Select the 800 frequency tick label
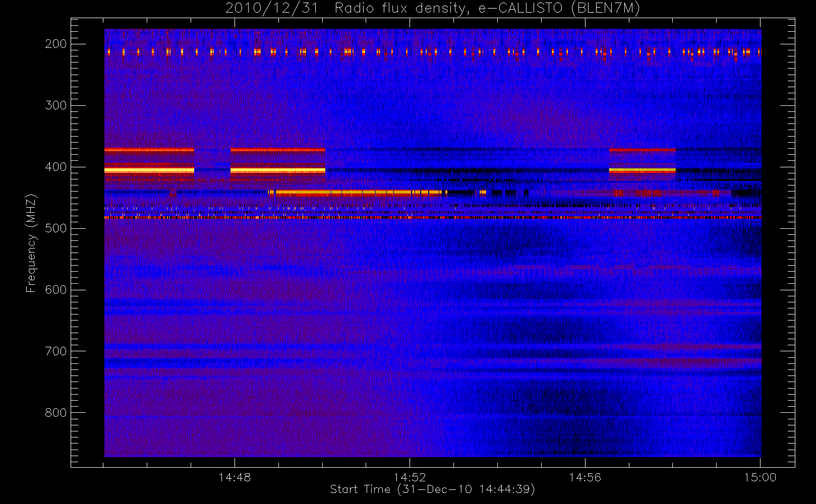816x504 pixels. coord(56,413)
